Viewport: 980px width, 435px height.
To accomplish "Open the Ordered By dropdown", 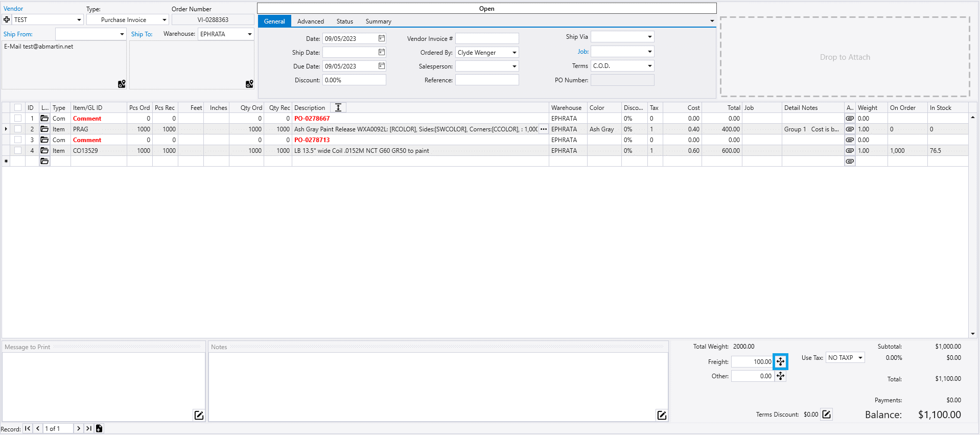I will pos(514,53).
